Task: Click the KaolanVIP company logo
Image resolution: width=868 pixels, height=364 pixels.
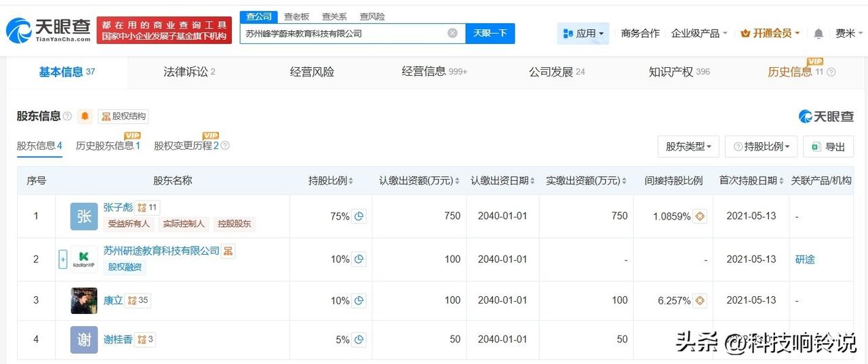Action: (x=84, y=259)
